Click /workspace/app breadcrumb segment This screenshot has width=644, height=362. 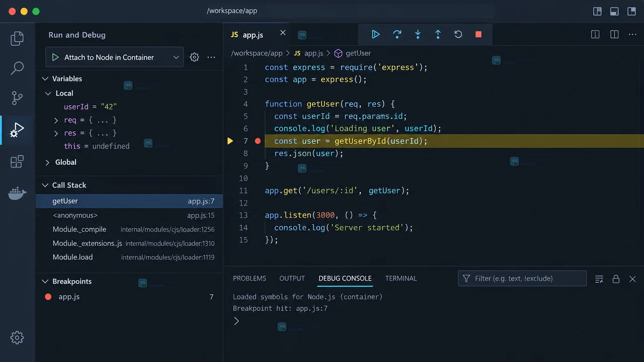point(257,53)
